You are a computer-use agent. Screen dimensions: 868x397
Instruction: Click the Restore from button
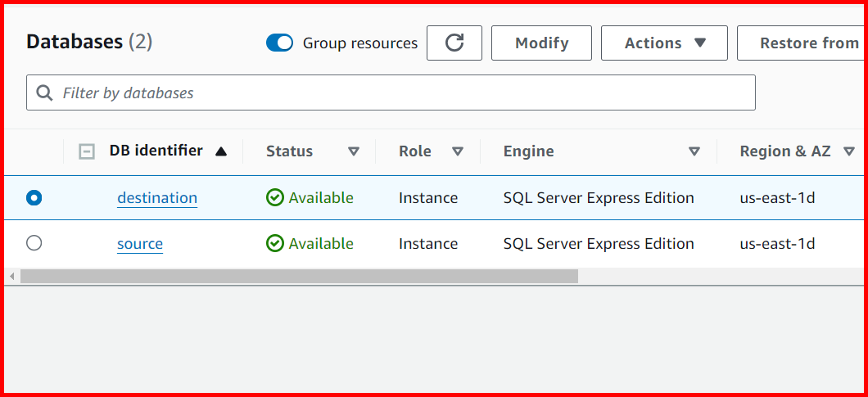coord(801,43)
